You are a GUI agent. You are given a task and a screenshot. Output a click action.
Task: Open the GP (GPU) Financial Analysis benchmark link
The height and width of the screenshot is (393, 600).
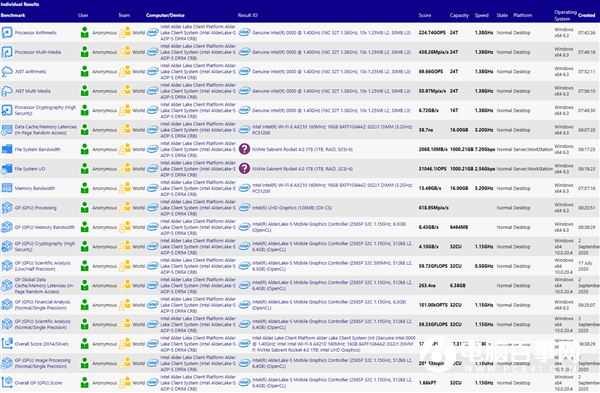point(42,305)
